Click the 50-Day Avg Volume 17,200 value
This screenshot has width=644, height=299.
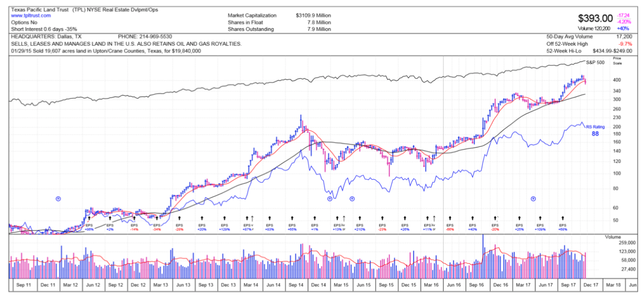[x=623, y=37]
